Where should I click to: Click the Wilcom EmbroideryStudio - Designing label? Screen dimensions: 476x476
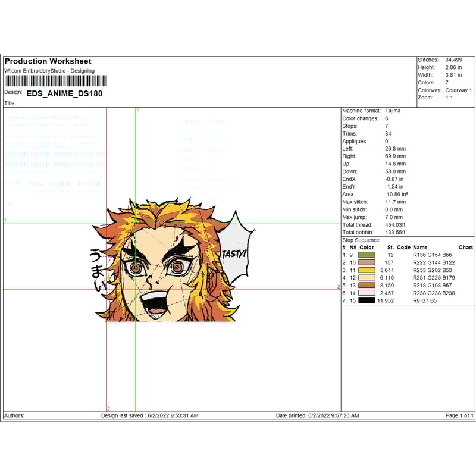(x=51, y=71)
